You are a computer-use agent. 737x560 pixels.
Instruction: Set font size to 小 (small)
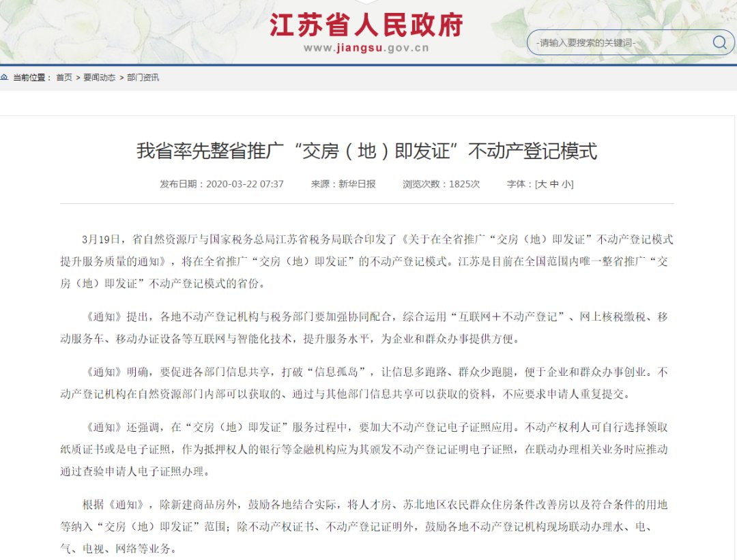tap(566, 184)
